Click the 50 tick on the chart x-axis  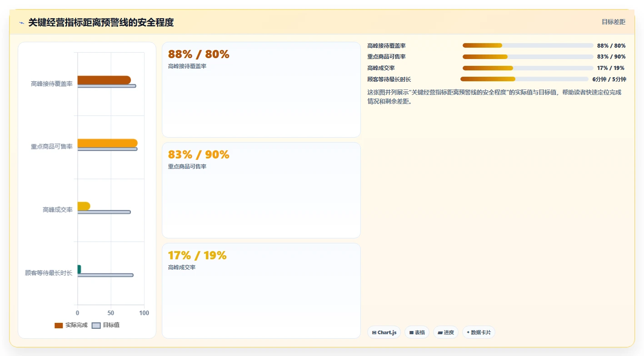pos(111,313)
